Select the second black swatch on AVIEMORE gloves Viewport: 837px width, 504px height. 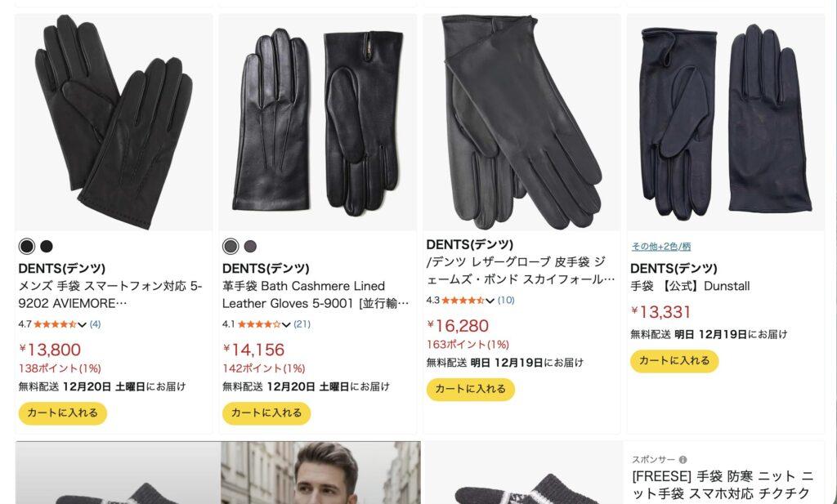click(x=47, y=246)
